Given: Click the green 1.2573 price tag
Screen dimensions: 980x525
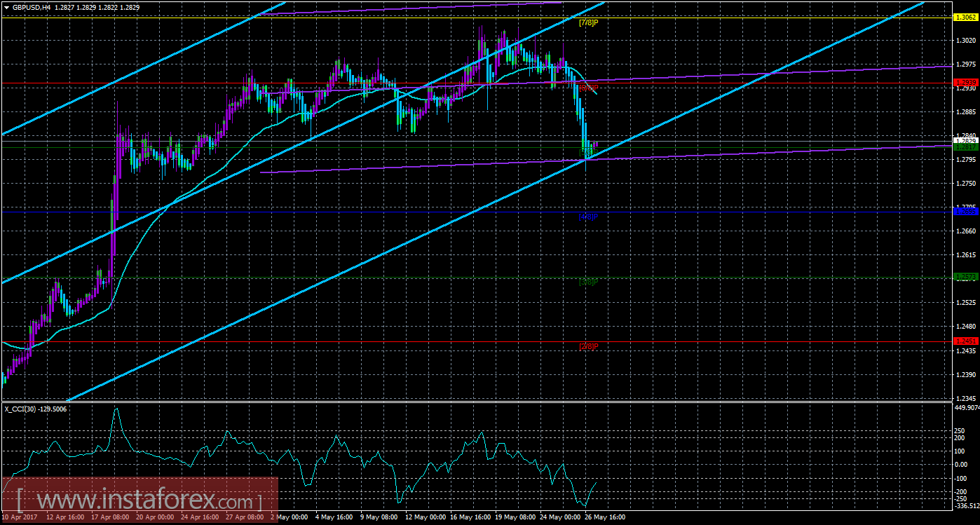Looking at the screenshot, I should [965, 276].
